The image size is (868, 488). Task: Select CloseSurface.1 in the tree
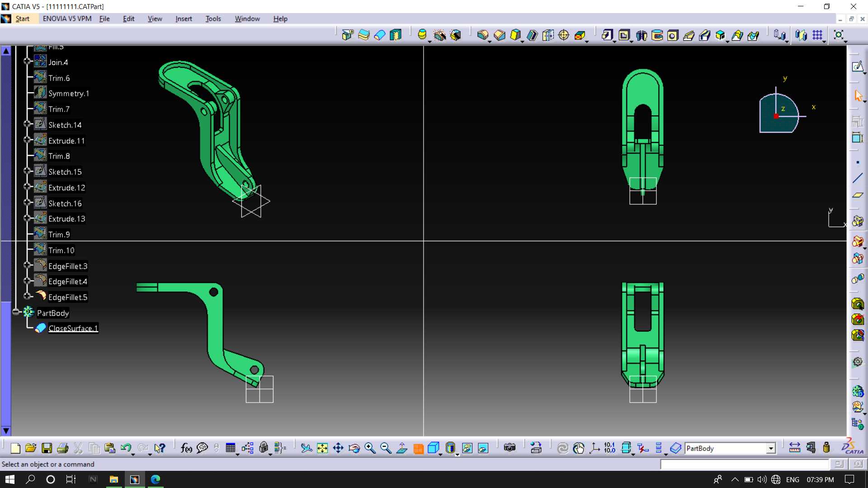tap(73, 328)
